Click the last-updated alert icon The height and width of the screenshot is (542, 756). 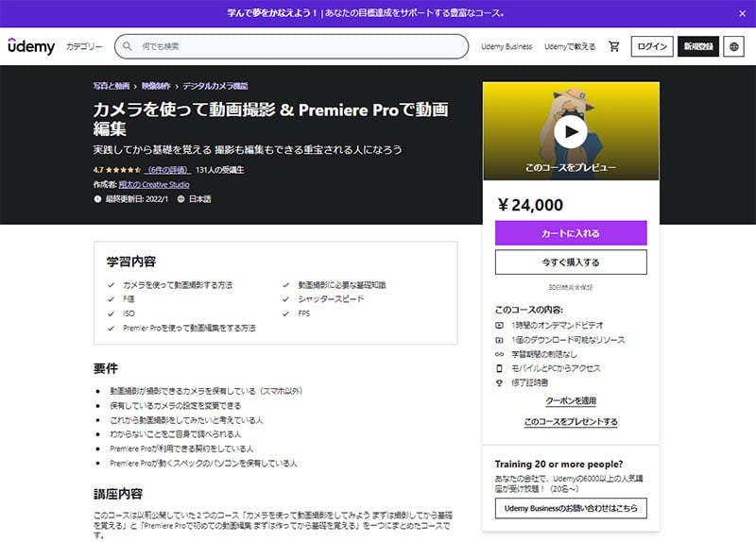coord(97,199)
